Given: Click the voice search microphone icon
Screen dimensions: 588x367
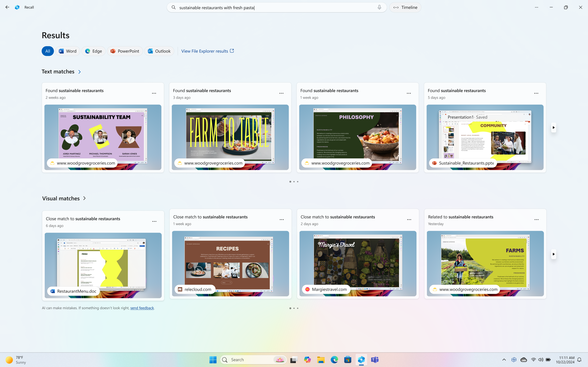Looking at the screenshot, I should [x=379, y=7].
